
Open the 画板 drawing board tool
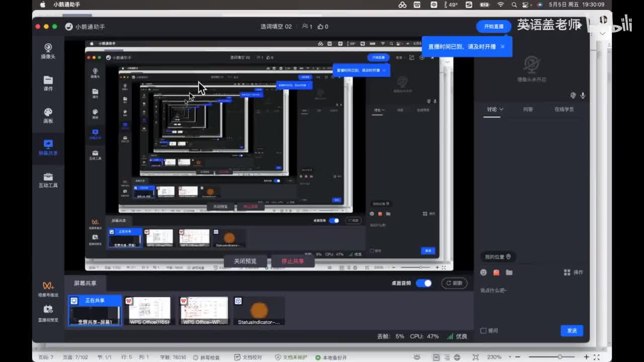tap(48, 116)
